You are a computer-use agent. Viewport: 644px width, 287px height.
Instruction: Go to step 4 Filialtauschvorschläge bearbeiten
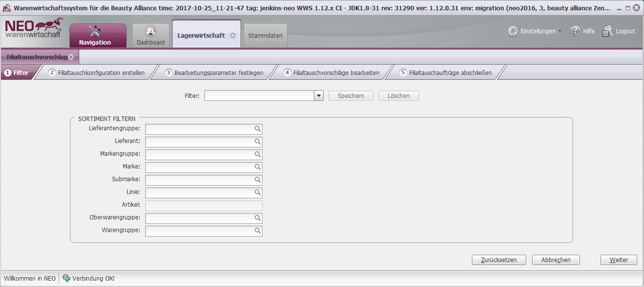point(332,72)
